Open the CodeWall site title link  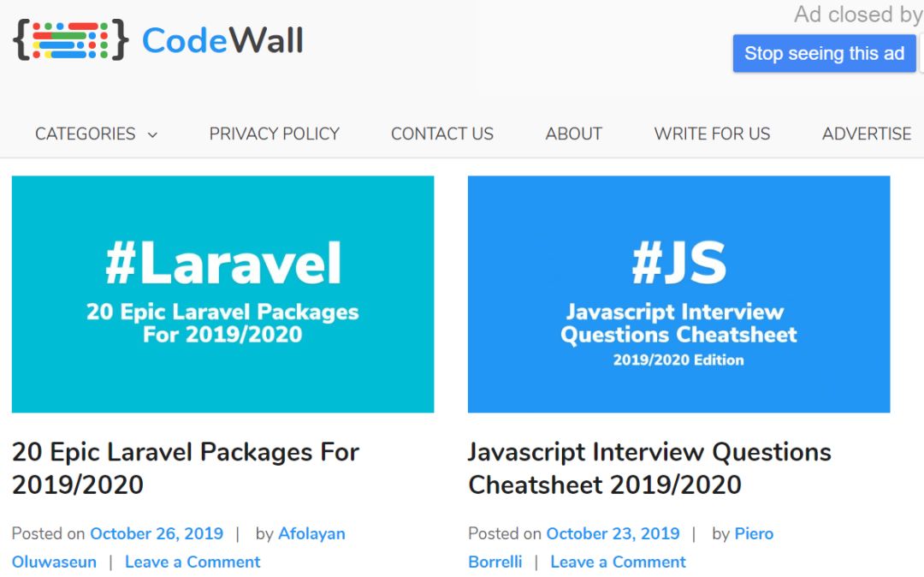[x=222, y=40]
